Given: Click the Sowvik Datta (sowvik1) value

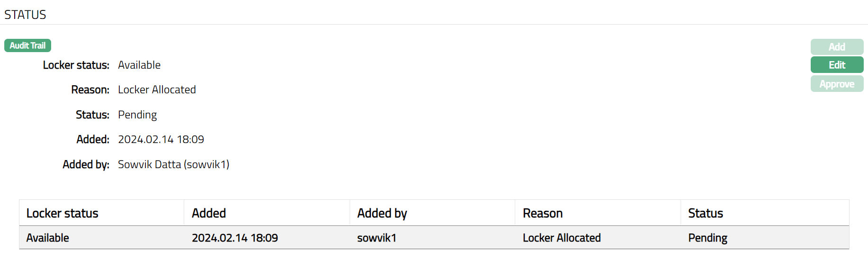Looking at the screenshot, I should coord(173,164).
